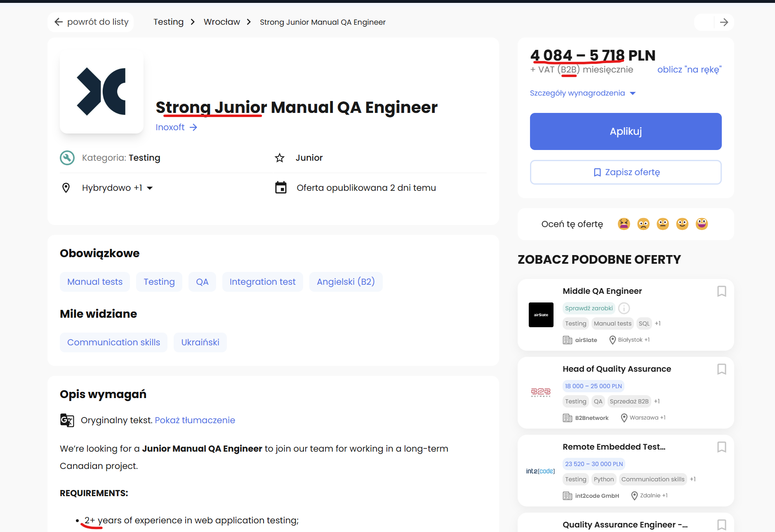
Task: Expand the Szczegóły wynagrodzenia dropdown
Action: (x=582, y=93)
